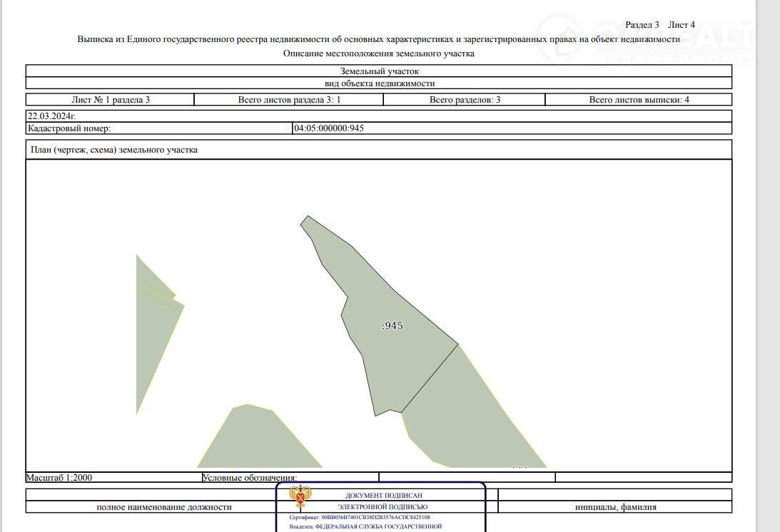Click 'План (чертеж, схема) земельного участка' heading
The width and height of the screenshot is (780, 532).
coord(113,150)
